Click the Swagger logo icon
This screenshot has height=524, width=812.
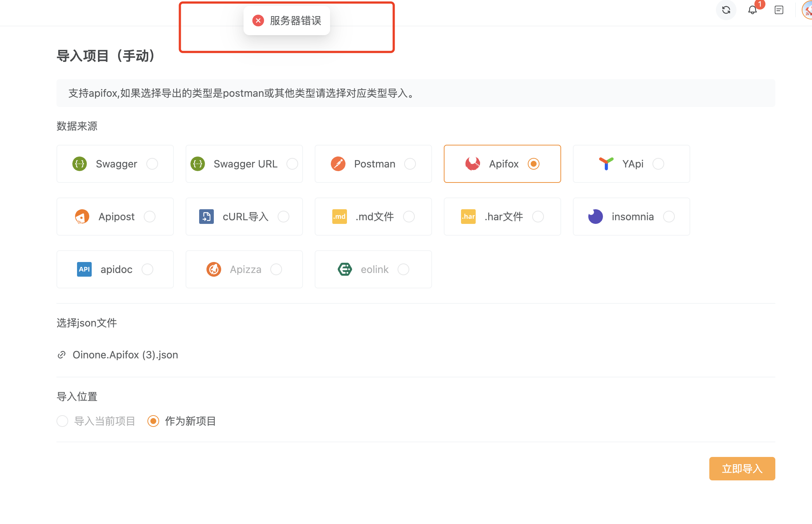[80, 164]
